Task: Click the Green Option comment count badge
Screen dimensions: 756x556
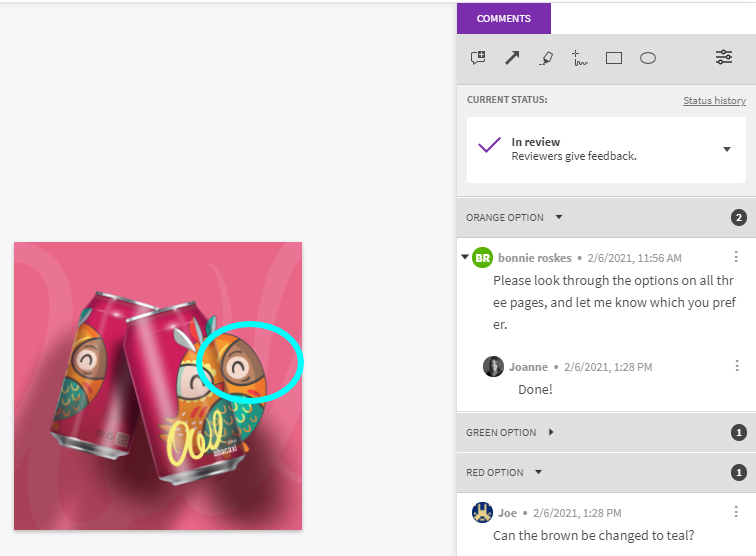Action: click(x=738, y=433)
